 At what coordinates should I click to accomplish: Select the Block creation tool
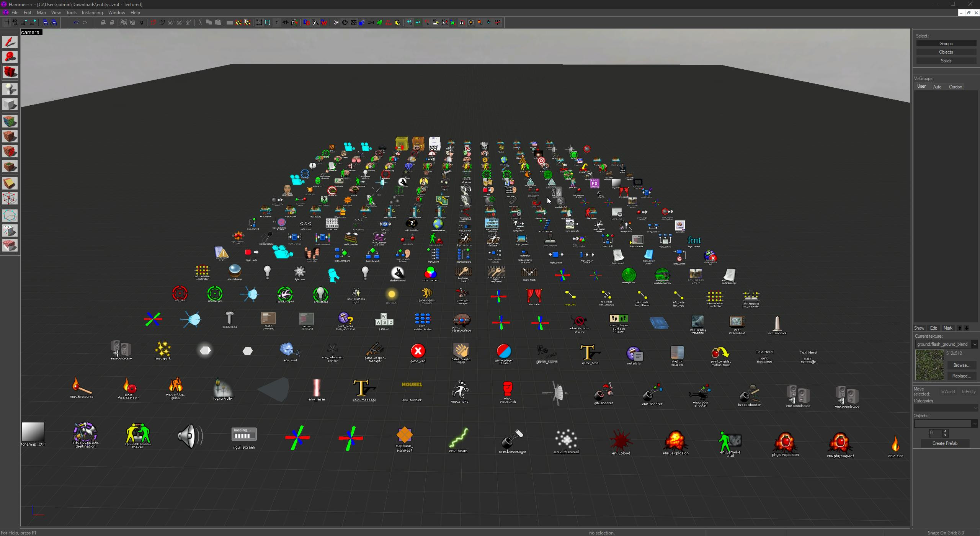pyautogui.click(x=10, y=104)
